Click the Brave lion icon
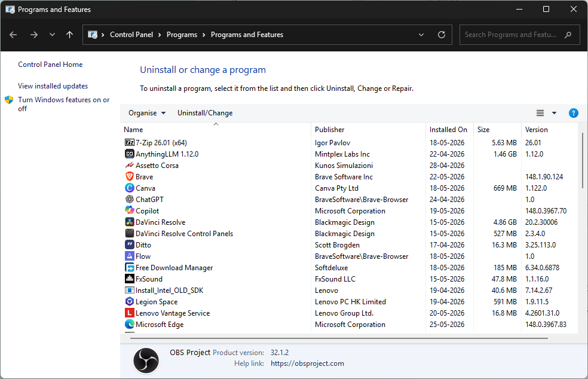Image resolution: width=588 pixels, height=379 pixels. click(x=130, y=176)
